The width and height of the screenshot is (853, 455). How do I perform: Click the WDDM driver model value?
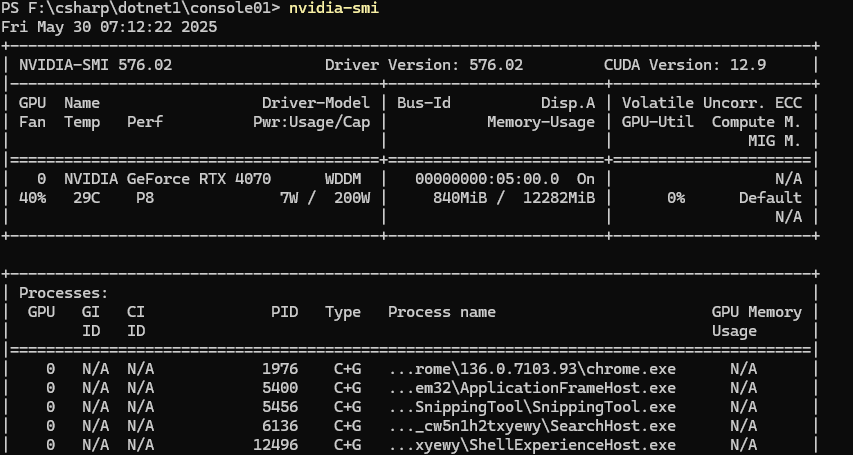click(343, 179)
